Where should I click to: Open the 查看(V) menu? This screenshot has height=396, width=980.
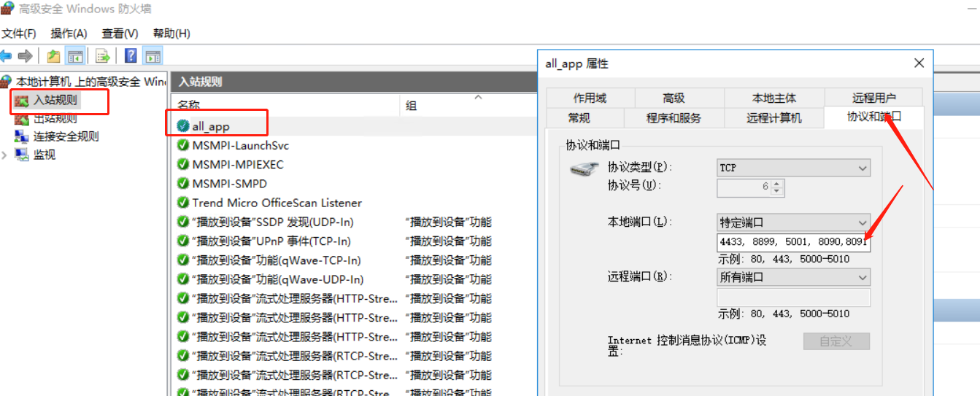click(120, 34)
